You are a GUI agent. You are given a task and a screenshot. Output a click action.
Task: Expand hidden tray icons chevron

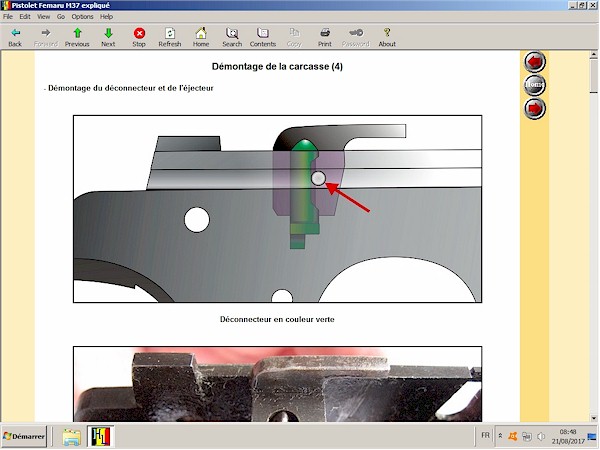point(500,436)
